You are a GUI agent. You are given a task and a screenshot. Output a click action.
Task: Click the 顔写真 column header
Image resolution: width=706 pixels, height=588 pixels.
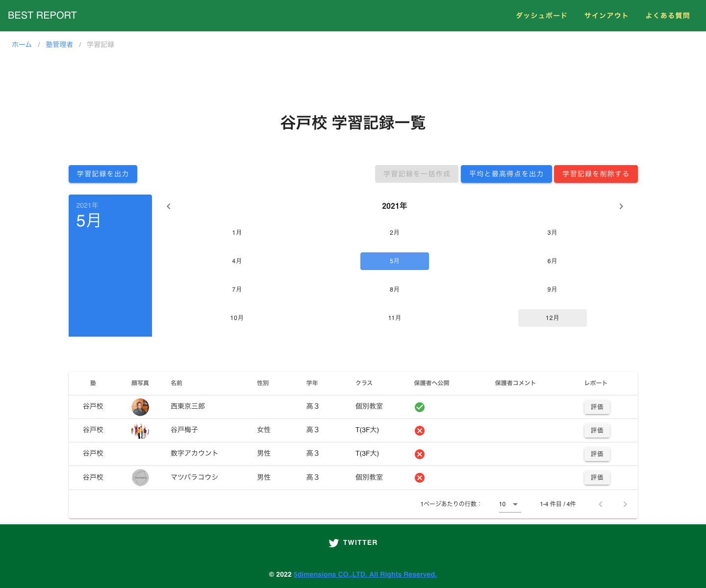140,383
